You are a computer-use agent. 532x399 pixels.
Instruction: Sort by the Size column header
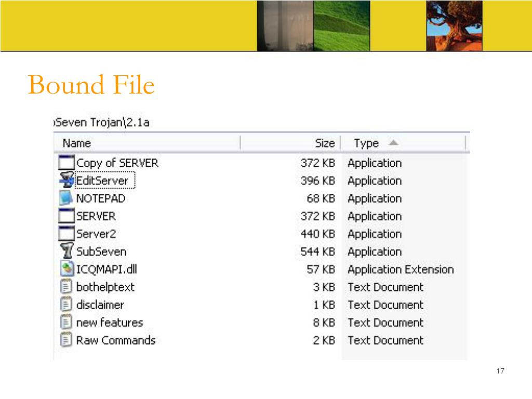(x=325, y=143)
